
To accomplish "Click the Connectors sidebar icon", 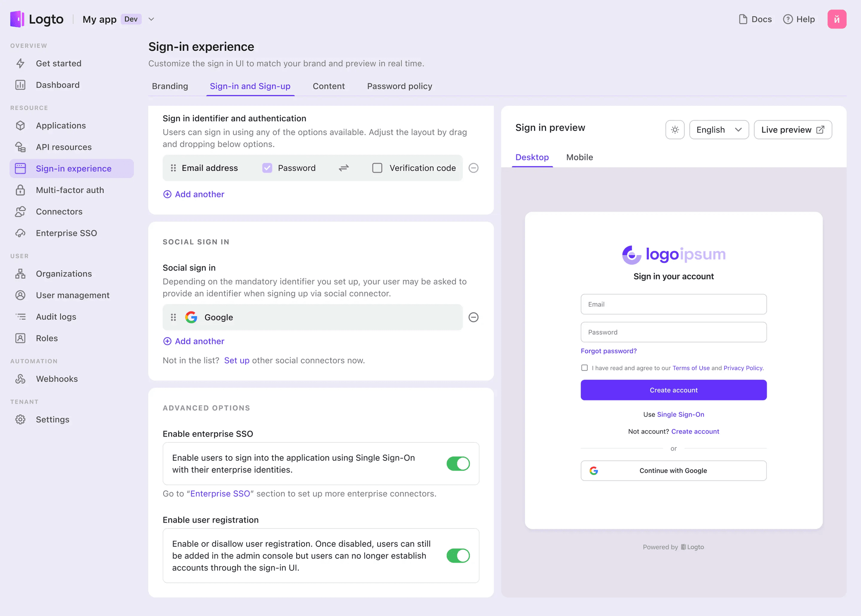I will (x=21, y=211).
